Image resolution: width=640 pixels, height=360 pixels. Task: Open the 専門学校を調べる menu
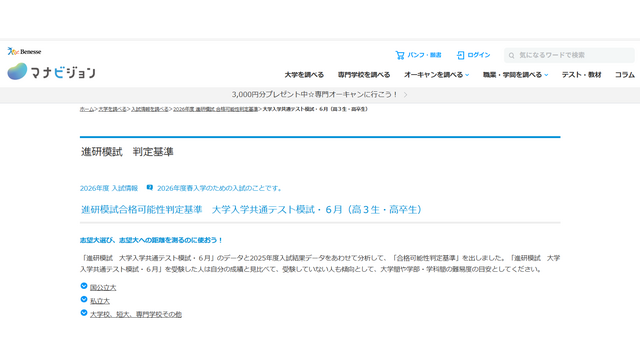pos(364,75)
